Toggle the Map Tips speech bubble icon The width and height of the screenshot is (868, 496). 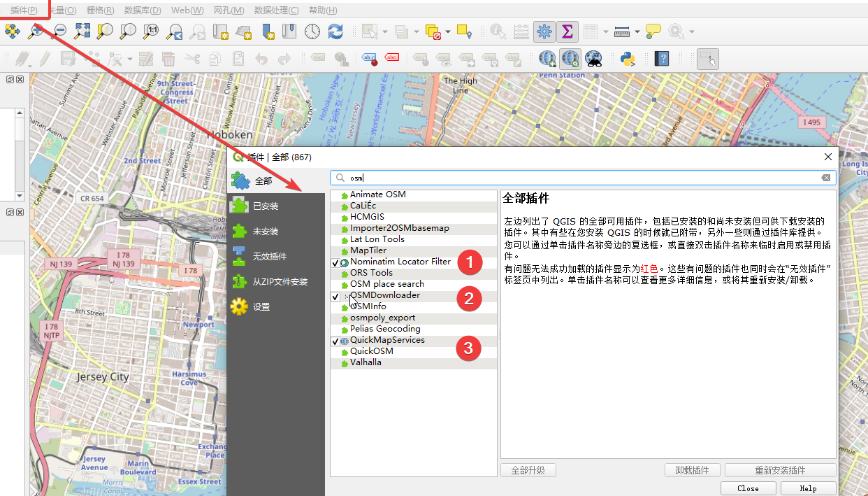(653, 31)
